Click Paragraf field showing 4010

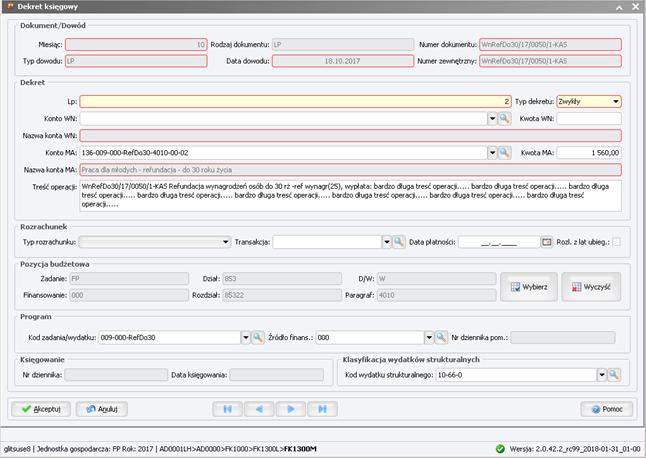point(436,295)
